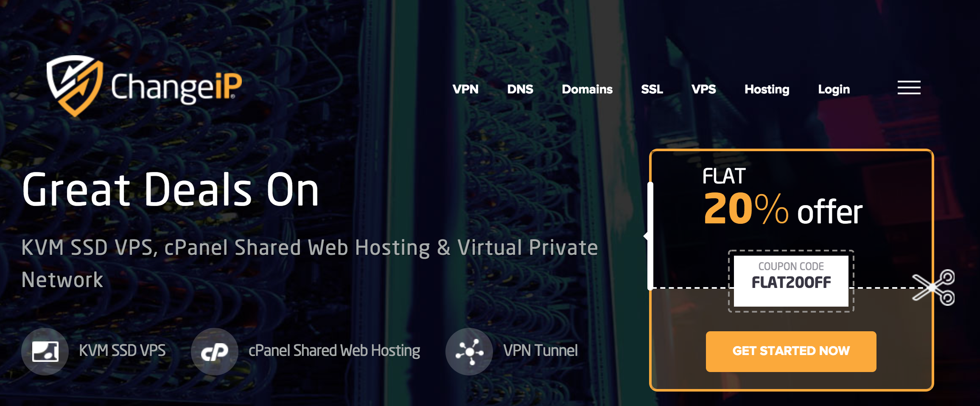Click the Great Deals On heading
Screen dimensions: 980x406
(171, 190)
